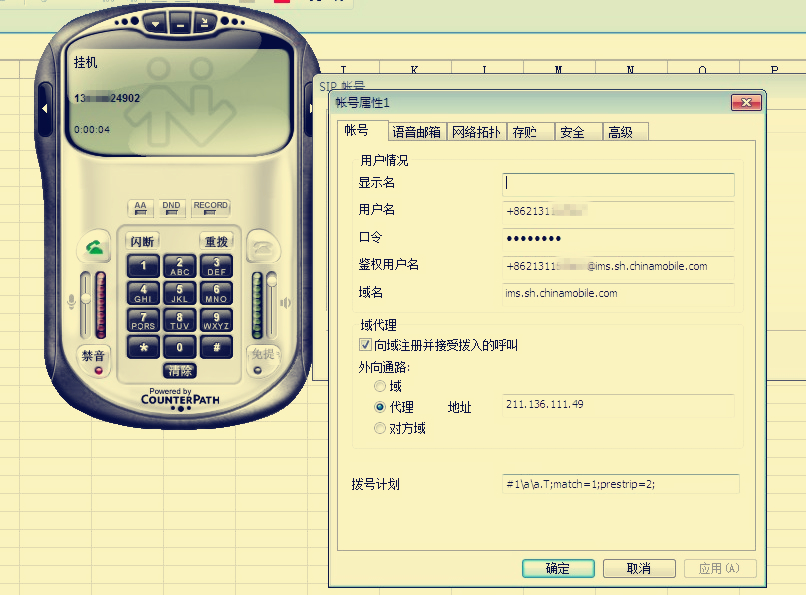Screen dimensions: 806x595
Task: Click the 拨号计划 dial plan field
Action: 621,484
